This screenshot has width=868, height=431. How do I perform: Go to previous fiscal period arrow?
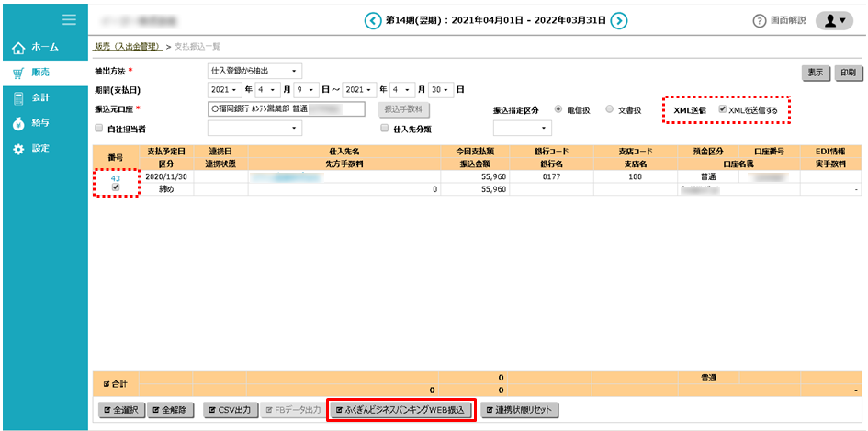372,20
